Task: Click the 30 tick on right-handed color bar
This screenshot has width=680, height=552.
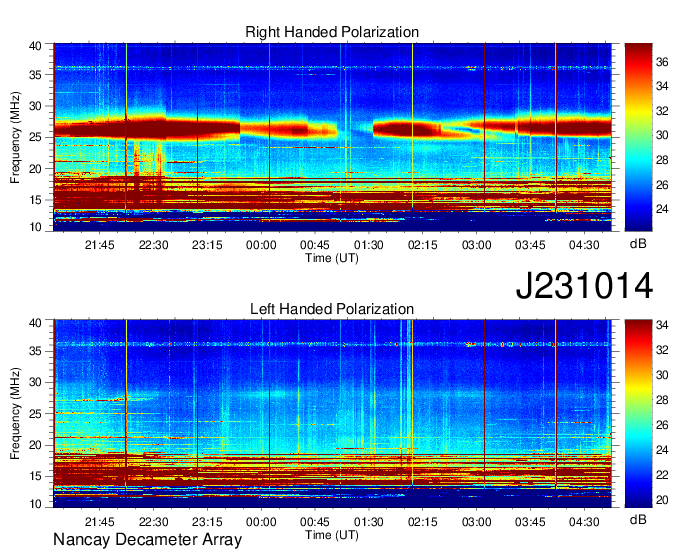Action: (x=662, y=135)
